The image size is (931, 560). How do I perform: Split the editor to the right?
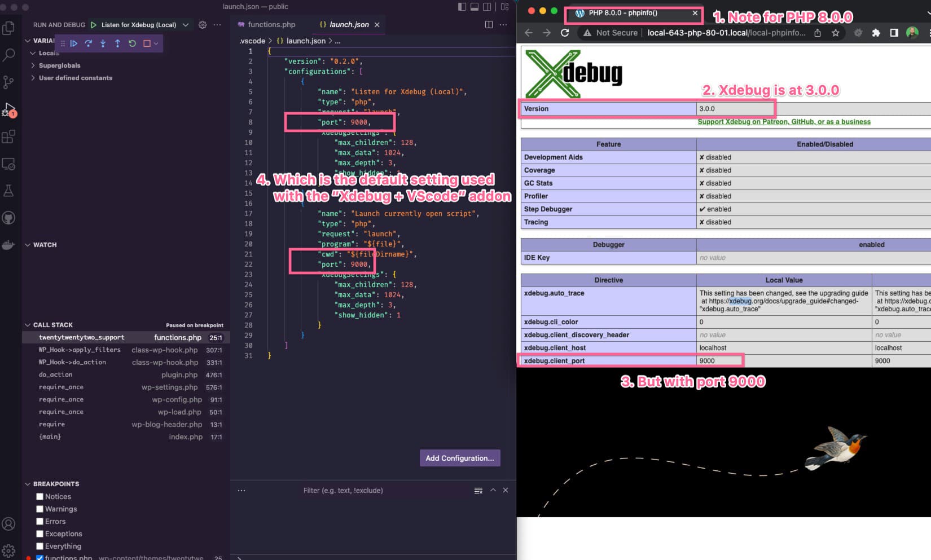click(x=489, y=25)
